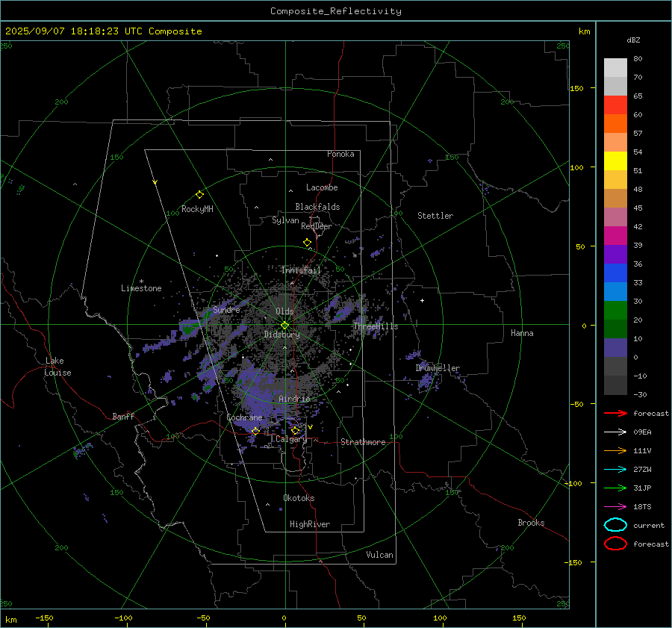This screenshot has width=672, height=628.
Task: Click the yellow diamond marker above Calgary label
Action: click(x=295, y=430)
